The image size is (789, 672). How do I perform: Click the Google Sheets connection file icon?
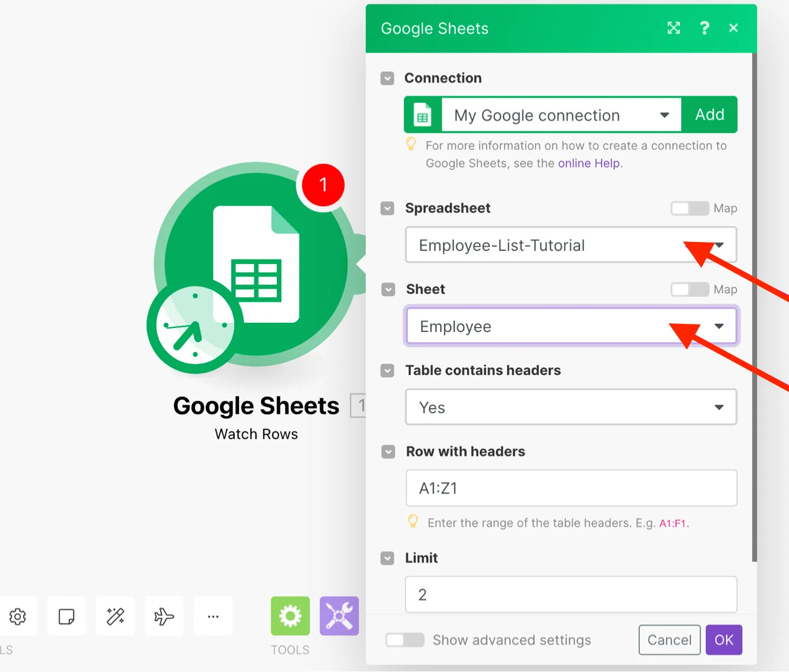pos(423,115)
